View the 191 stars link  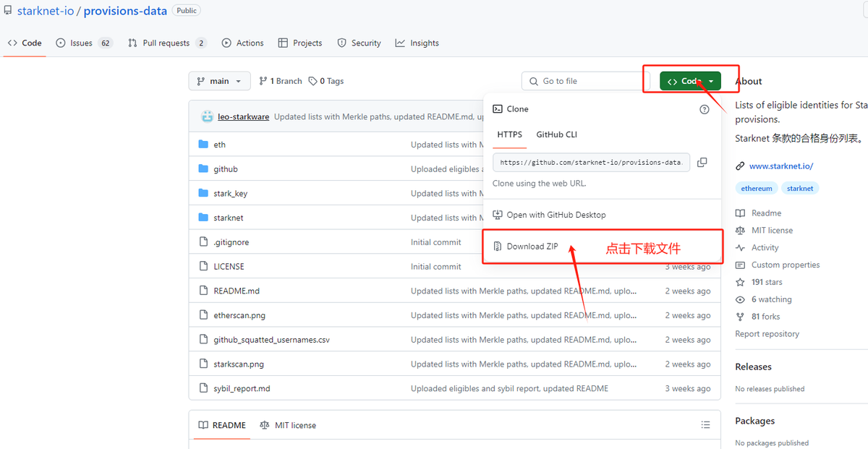pos(767,282)
